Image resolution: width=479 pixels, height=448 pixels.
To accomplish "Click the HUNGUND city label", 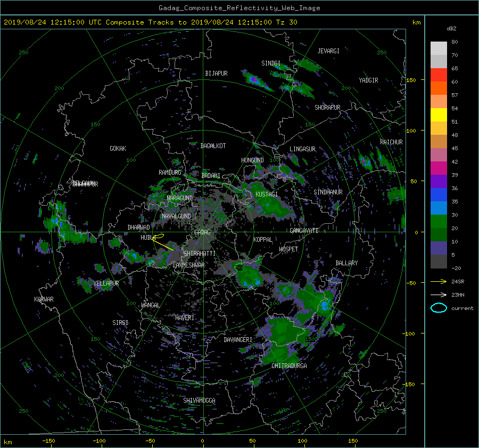I will 252,160.
